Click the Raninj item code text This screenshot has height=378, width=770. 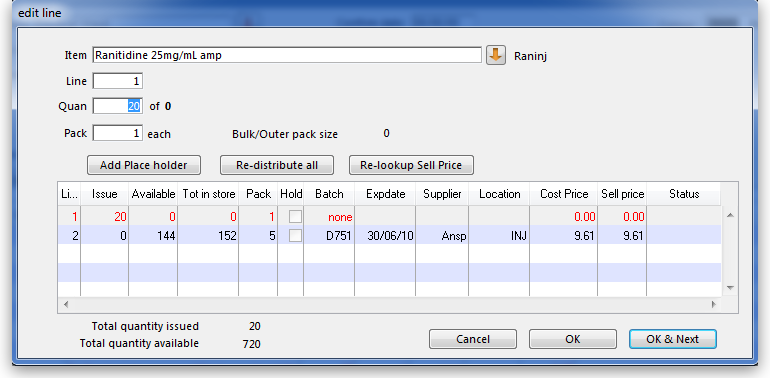[530, 56]
